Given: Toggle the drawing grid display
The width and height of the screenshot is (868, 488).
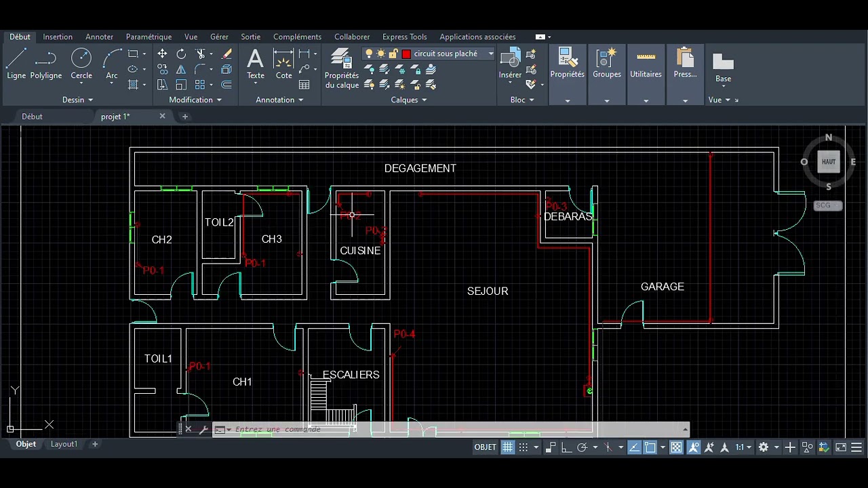Looking at the screenshot, I should 507,447.
